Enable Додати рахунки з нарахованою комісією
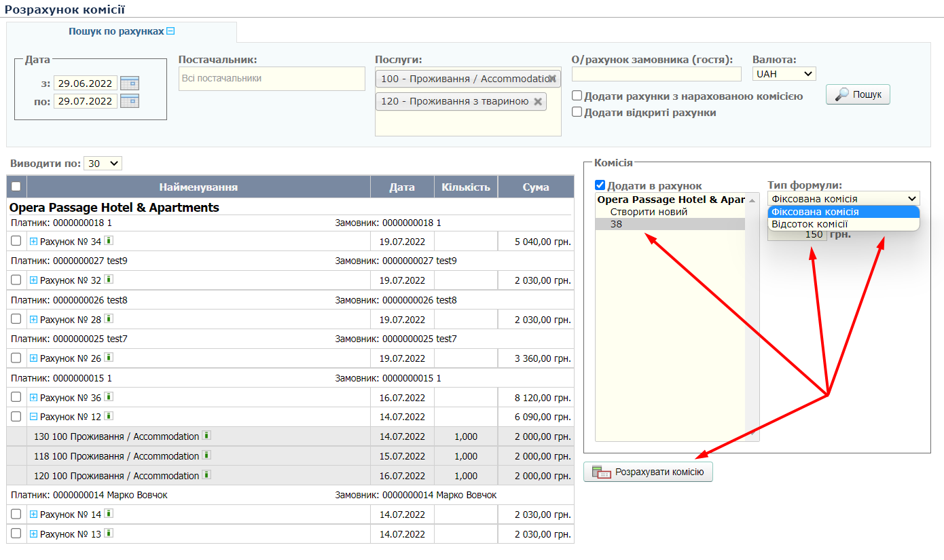The height and width of the screenshot is (560, 944). click(577, 96)
